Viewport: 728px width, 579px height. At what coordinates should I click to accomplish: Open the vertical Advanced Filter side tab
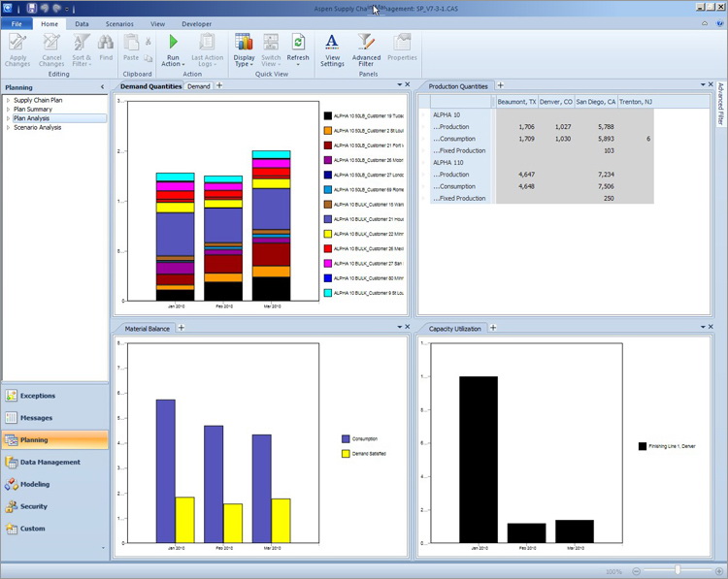(720, 104)
